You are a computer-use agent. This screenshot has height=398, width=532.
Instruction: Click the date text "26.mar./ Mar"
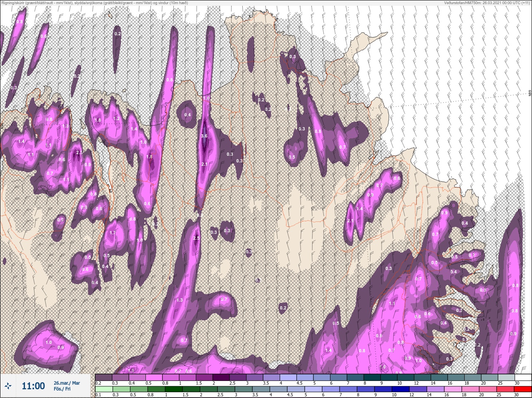pyautogui.click(x=66, y=383)
